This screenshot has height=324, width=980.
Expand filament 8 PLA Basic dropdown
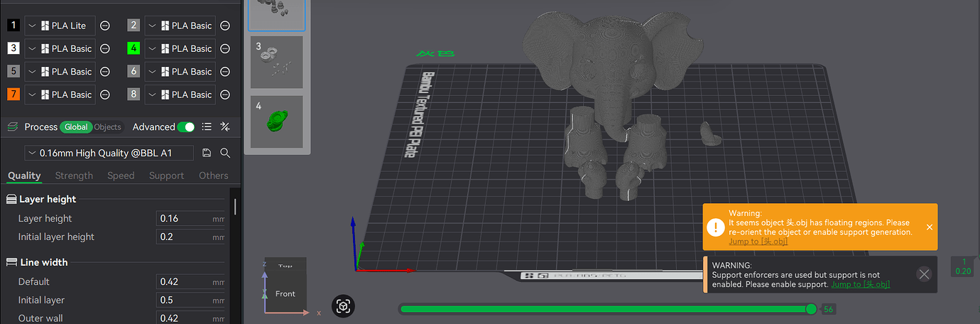pos(152,94)
